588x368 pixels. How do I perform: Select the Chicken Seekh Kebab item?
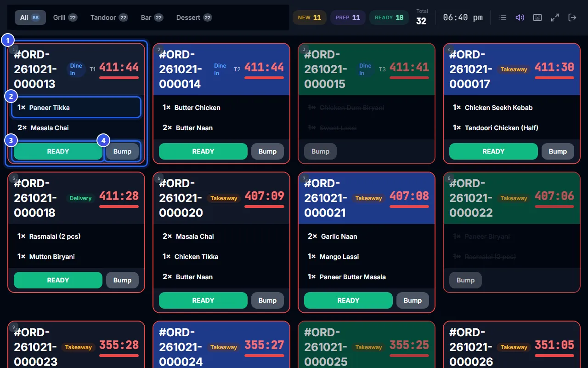(512, 108)
